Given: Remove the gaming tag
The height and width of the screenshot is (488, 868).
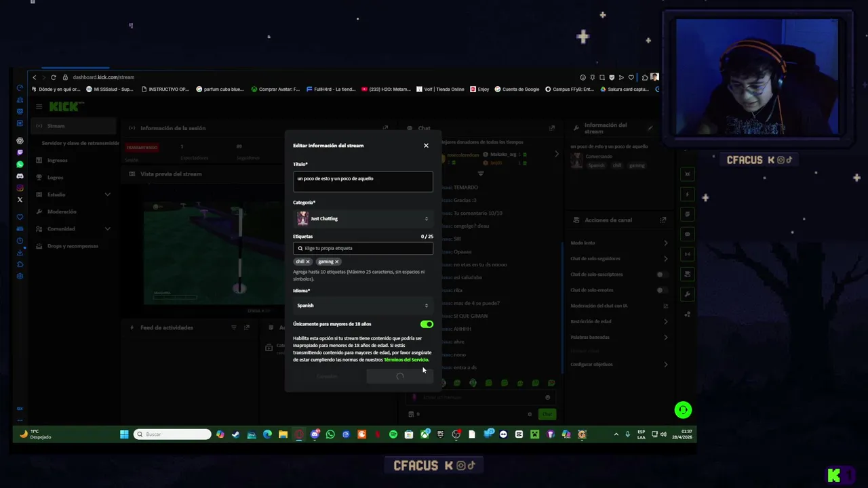Looking at the screenshot, I should click(336, 262).
